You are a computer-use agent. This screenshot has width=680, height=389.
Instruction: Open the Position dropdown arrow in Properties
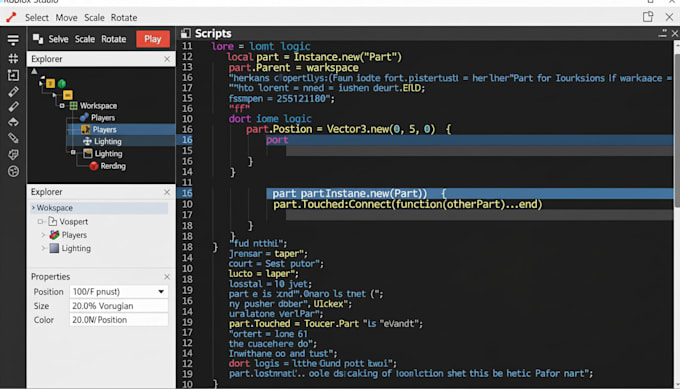pos(161,292)
